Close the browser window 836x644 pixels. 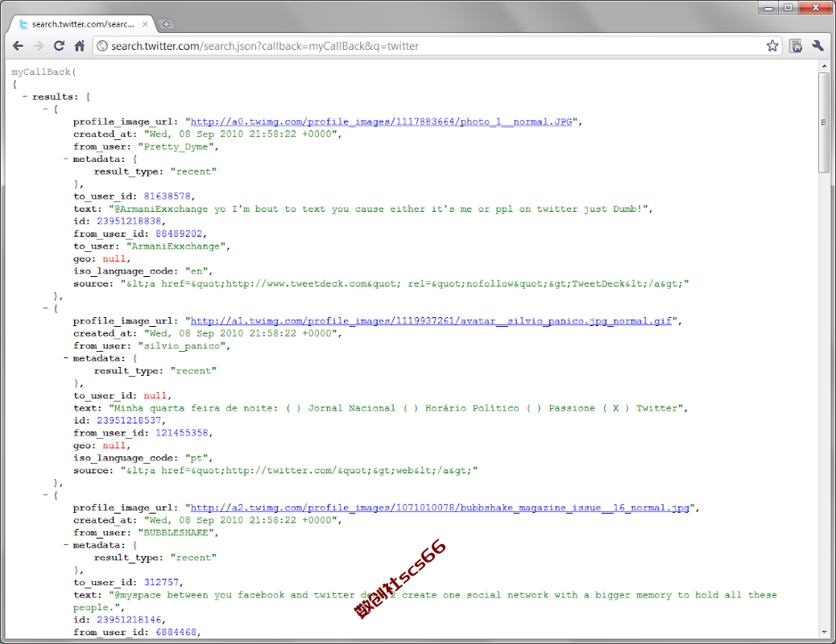(x=816, y=7)
